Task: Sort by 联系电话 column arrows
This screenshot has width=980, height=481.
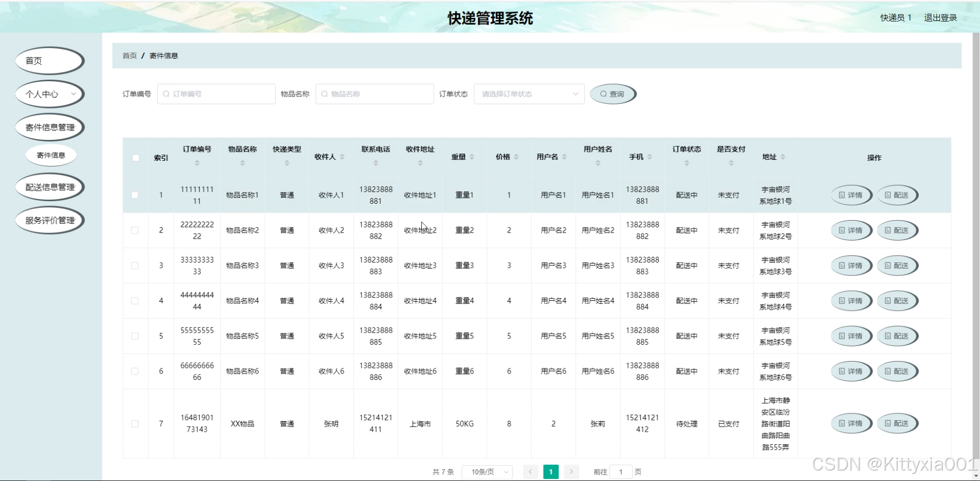Action: pyautogui.click(x=376, y=163)
